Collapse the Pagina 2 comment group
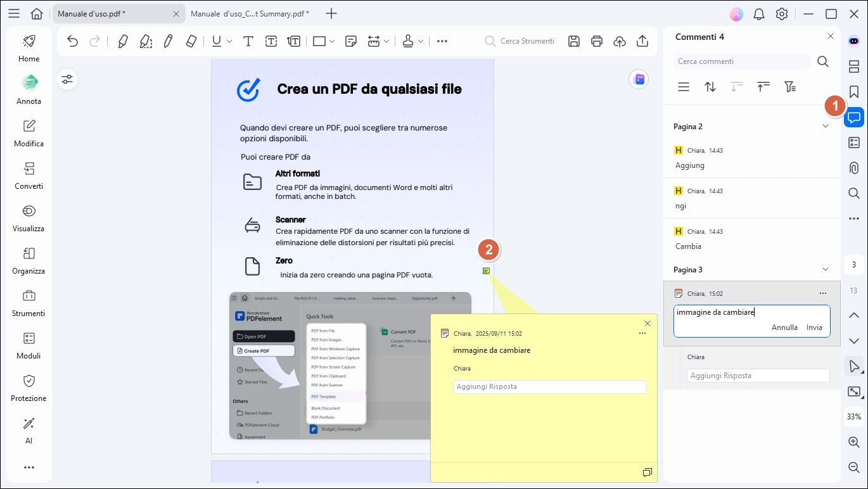The height and width of the screenshot is (489, 868). [x=825, y=126]
